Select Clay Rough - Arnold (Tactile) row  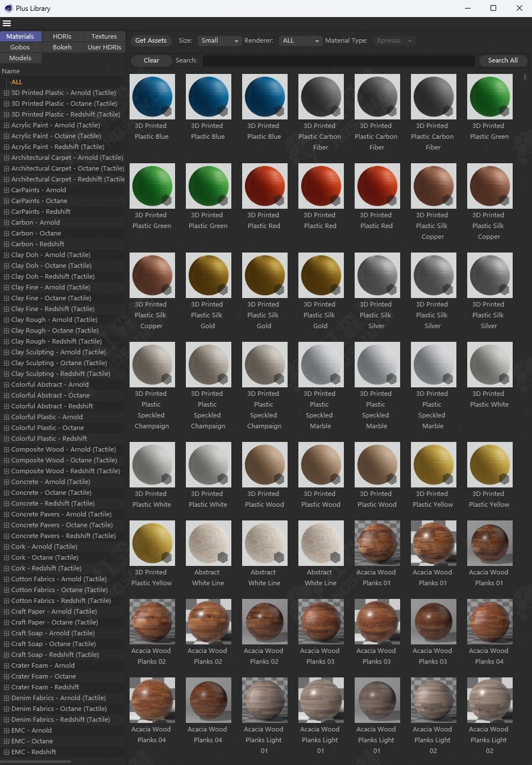[55, 320]
